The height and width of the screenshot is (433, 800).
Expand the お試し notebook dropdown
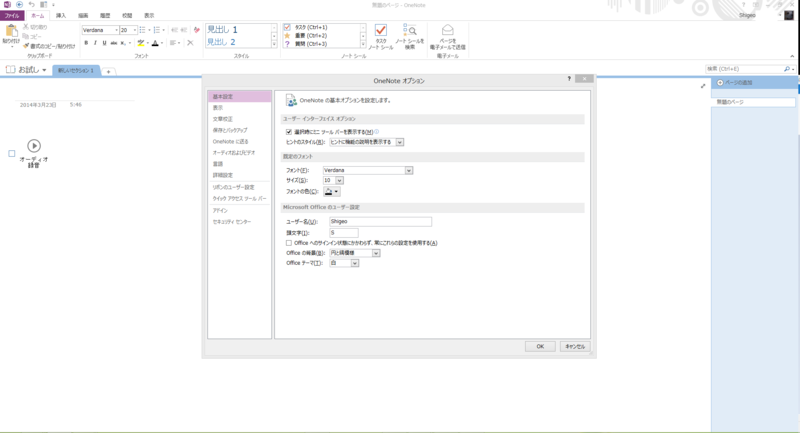pos(44,70)
